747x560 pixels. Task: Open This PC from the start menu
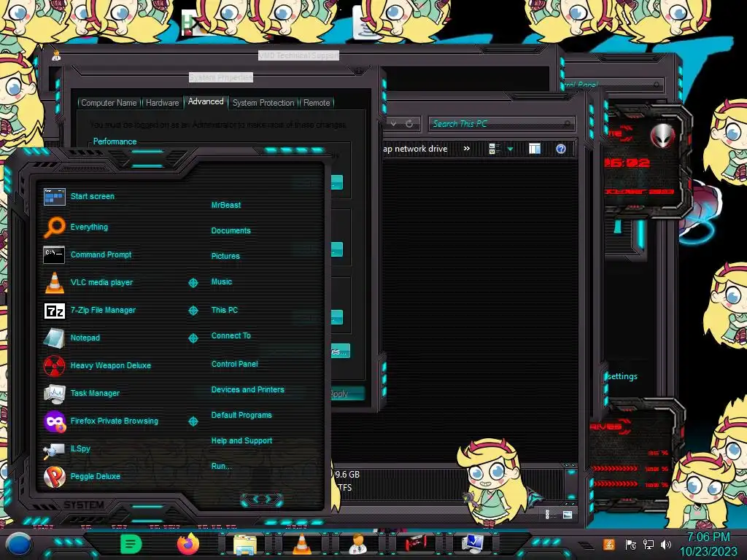[225, 310]
